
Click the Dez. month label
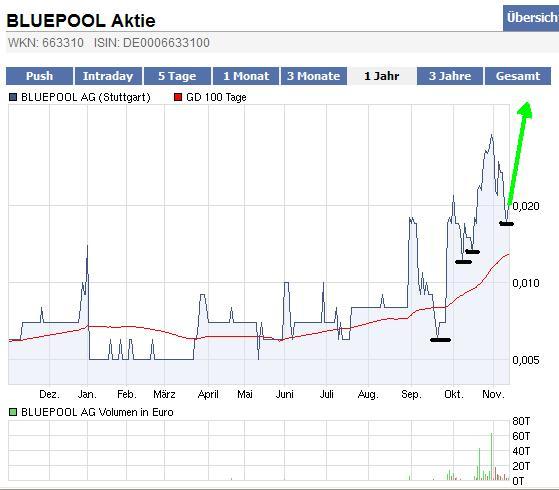[x=50, y=394]
